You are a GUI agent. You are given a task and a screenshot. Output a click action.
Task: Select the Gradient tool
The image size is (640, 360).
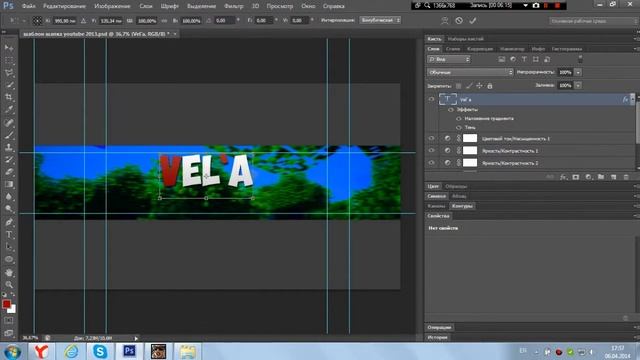coord(9,184)
